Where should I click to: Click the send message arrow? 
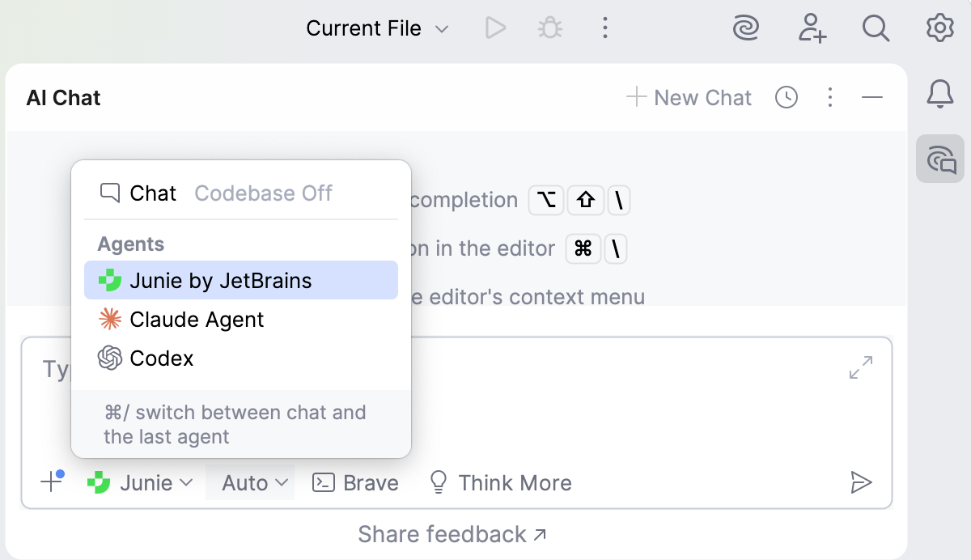[x=861, y=483]
